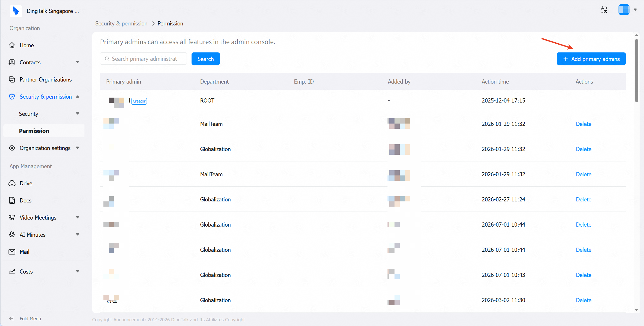Click the Security & permission shield icon

12,97
